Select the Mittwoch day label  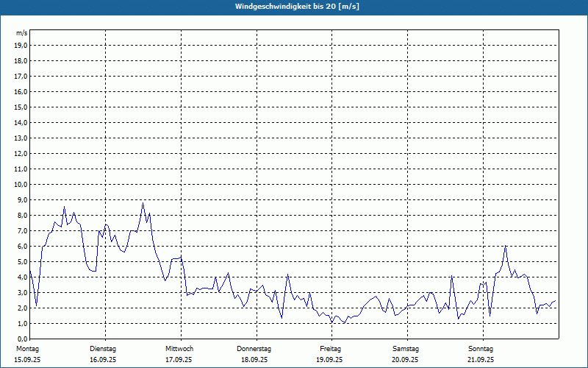coord(179,348)
